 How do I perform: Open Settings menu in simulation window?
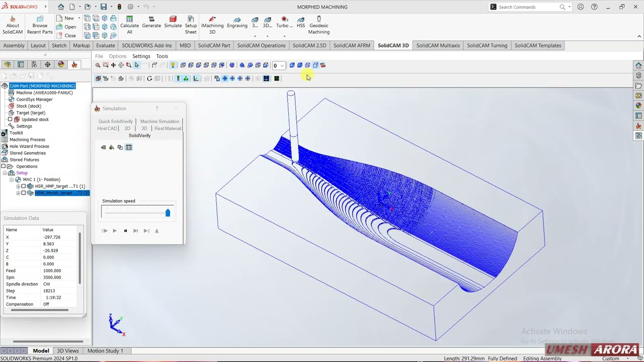click(x=141, y=56)
